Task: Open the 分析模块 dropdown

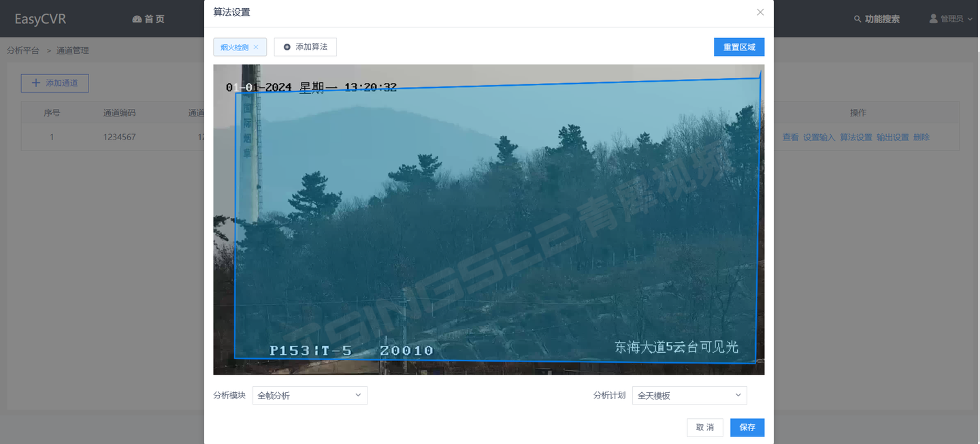Action: pos(310,395)
